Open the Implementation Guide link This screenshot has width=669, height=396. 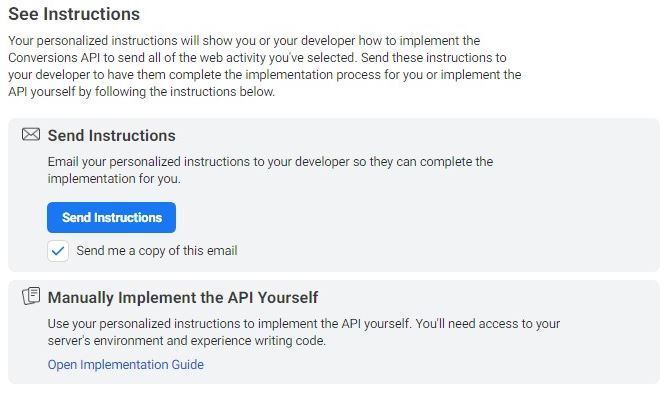125,364
